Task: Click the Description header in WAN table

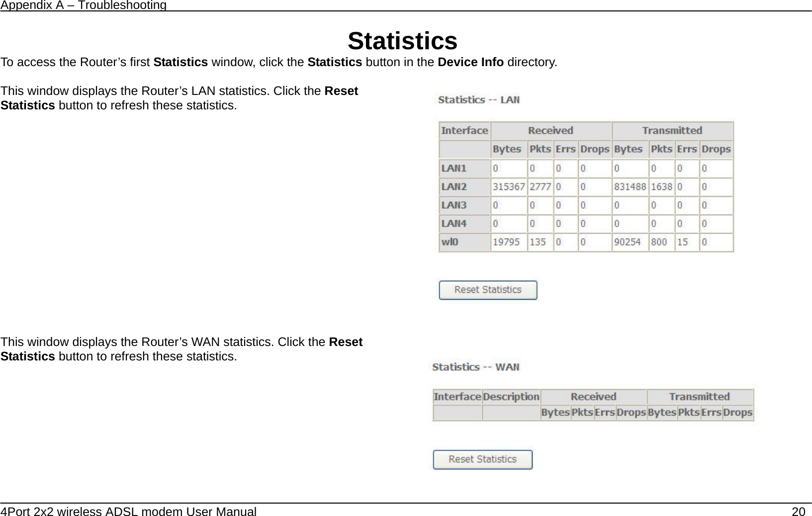Action: [x=511, y=397]
